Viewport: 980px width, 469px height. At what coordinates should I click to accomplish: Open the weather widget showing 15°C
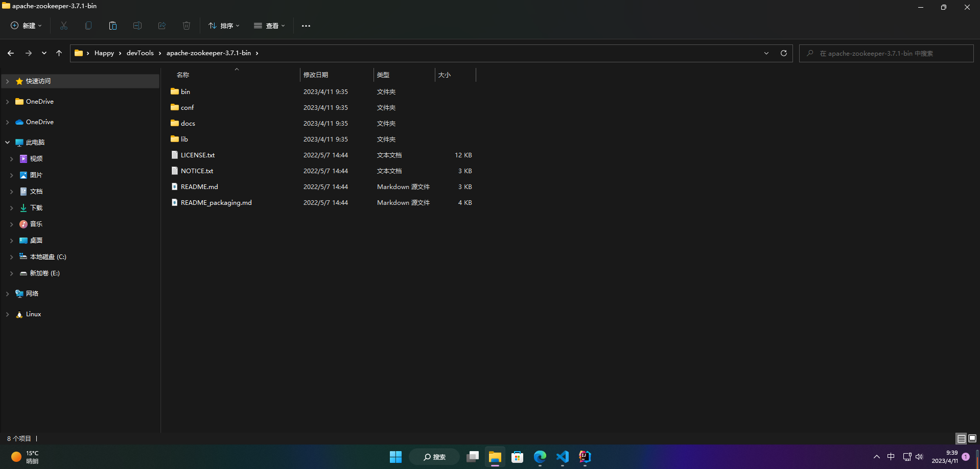point(26,457)
